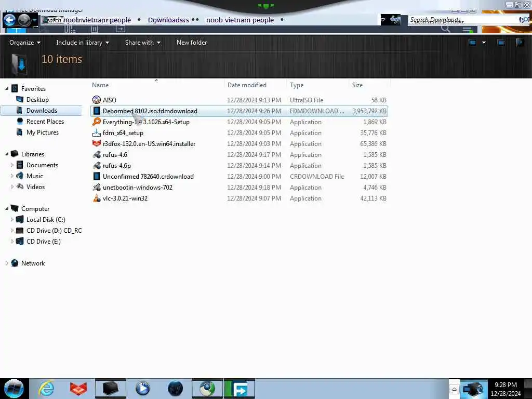The image size is (532, 399).
Task: Open Recent Places in Favorites
Action: 45,121
